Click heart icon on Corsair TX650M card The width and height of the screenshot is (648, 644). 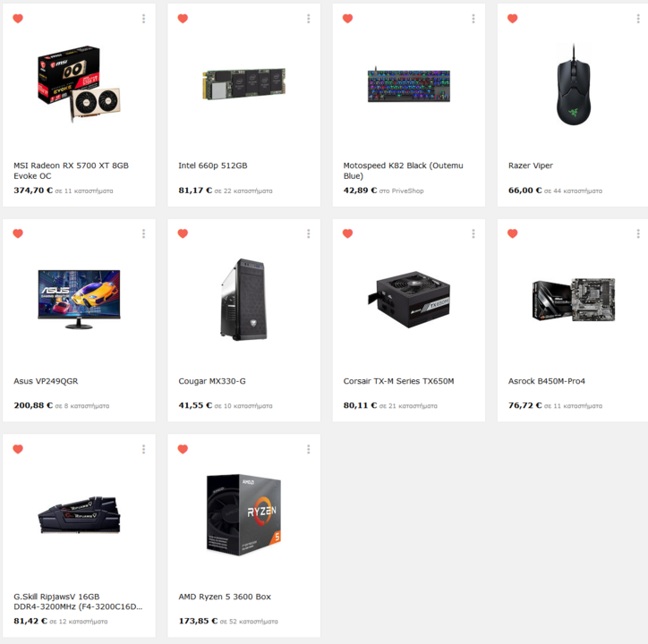click(347, 233)
